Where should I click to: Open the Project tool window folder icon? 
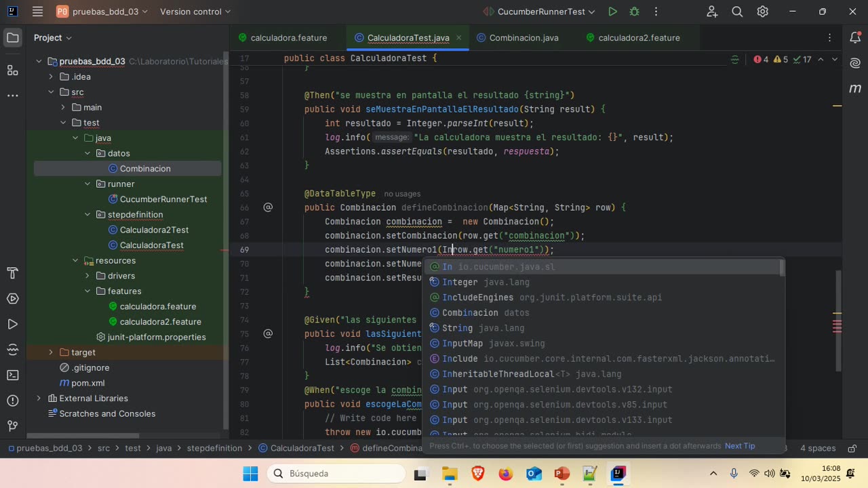click(12, 38)
